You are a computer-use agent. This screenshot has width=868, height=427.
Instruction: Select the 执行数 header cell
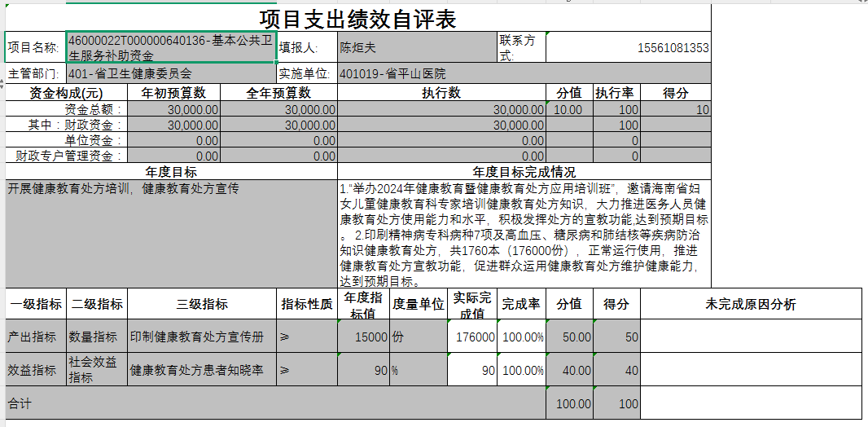(x=441, y=93)
